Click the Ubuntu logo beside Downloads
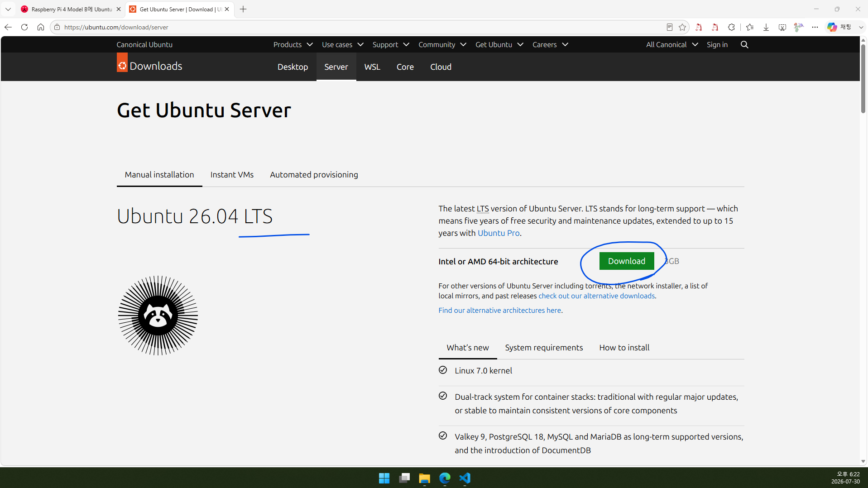The width and height of the screenshot is (868, 488). 122,62
